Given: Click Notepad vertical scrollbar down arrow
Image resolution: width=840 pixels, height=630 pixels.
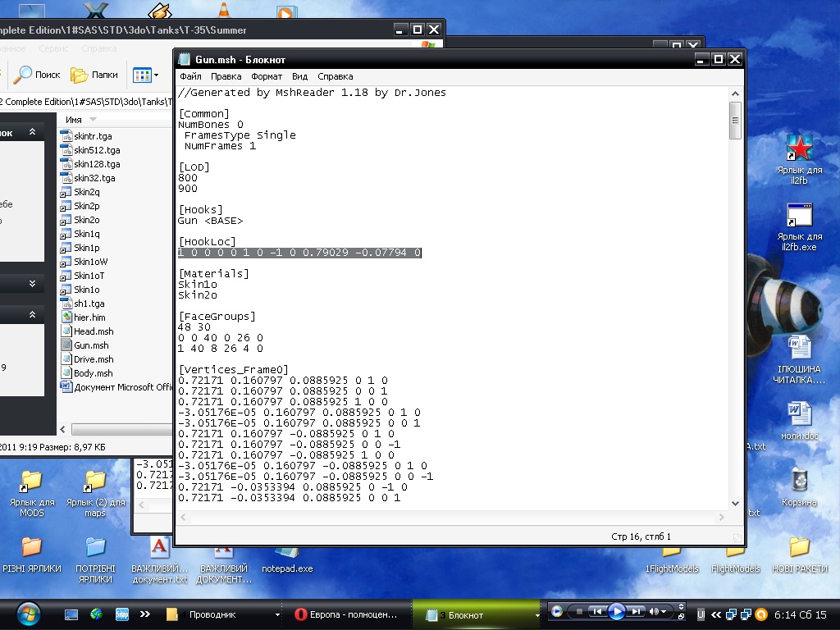Looking at the screenshot, I should pos(735,503).
